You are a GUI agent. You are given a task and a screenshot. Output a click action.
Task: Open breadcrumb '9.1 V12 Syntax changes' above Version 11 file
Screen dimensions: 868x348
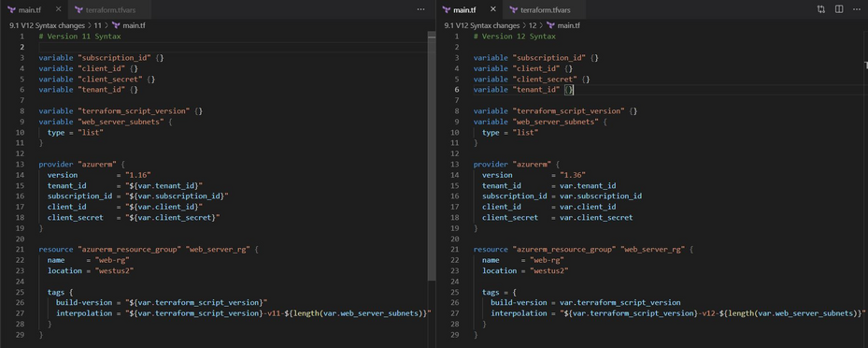coord(47,25)
